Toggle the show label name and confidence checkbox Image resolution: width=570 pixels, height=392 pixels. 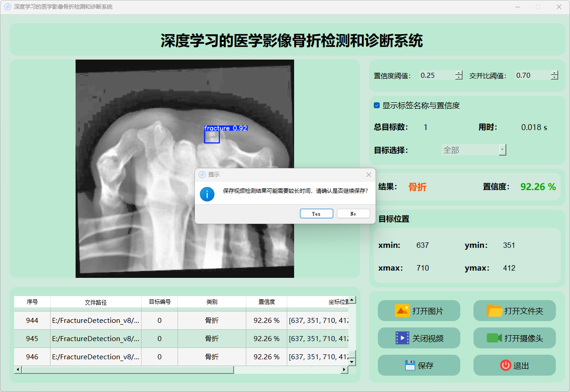pyautogui.click(x=377, y=106)
